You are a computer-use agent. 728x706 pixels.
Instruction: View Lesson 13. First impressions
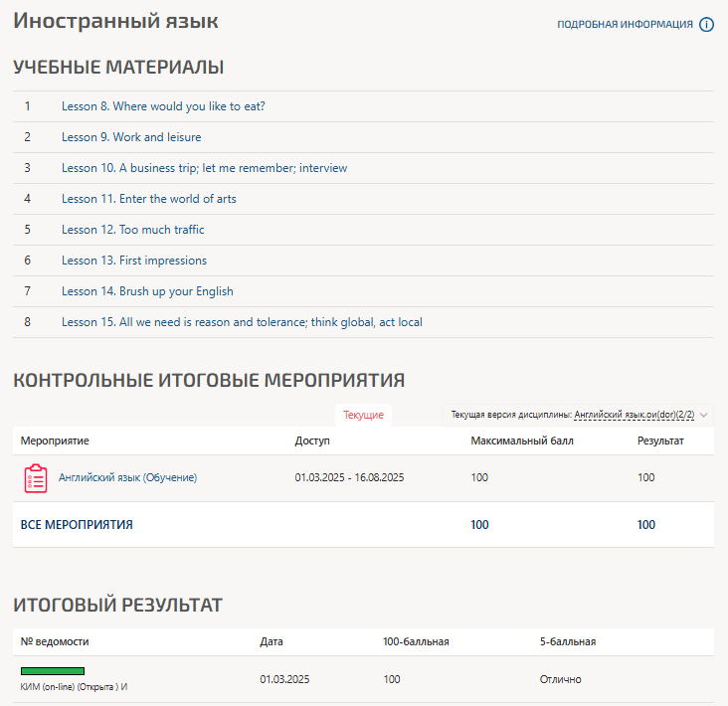(134, 261)
